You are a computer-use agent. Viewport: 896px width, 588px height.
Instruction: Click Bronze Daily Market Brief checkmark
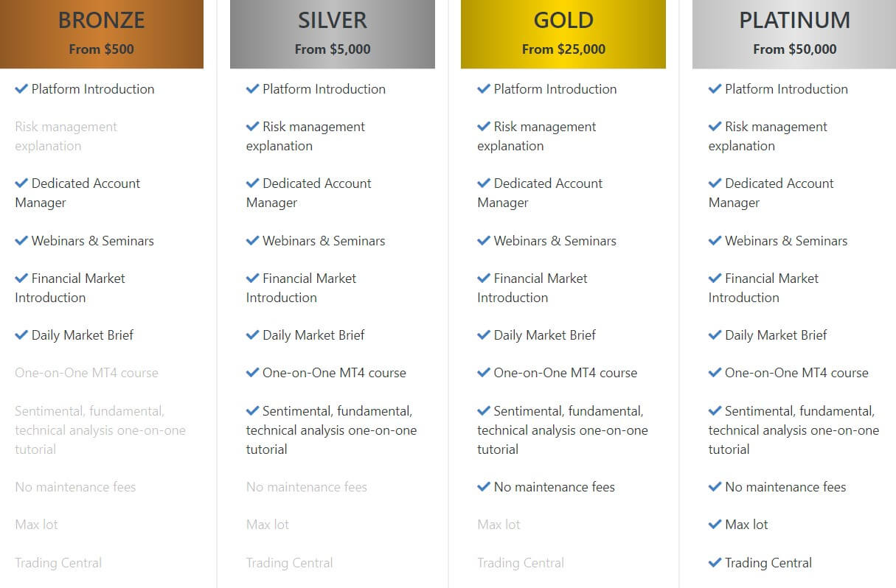[x=21, y=335]
